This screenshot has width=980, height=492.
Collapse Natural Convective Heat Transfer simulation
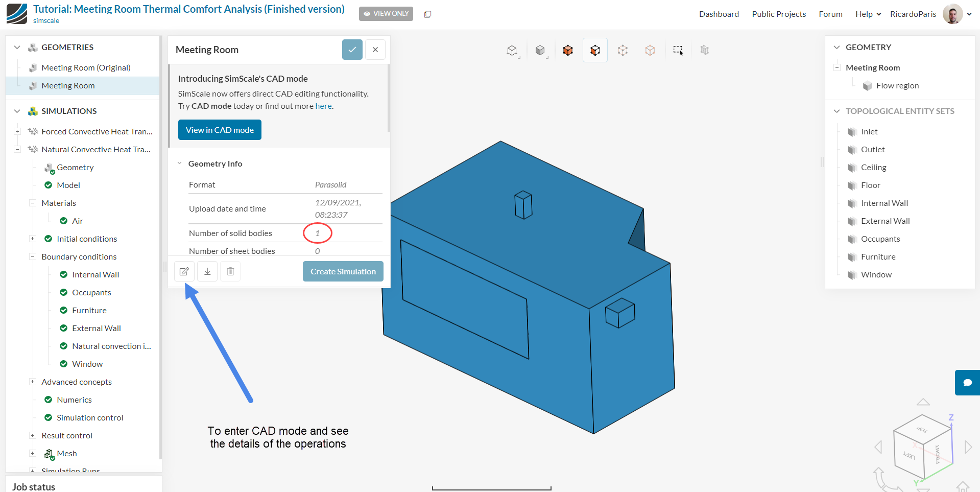coord(17,149)
